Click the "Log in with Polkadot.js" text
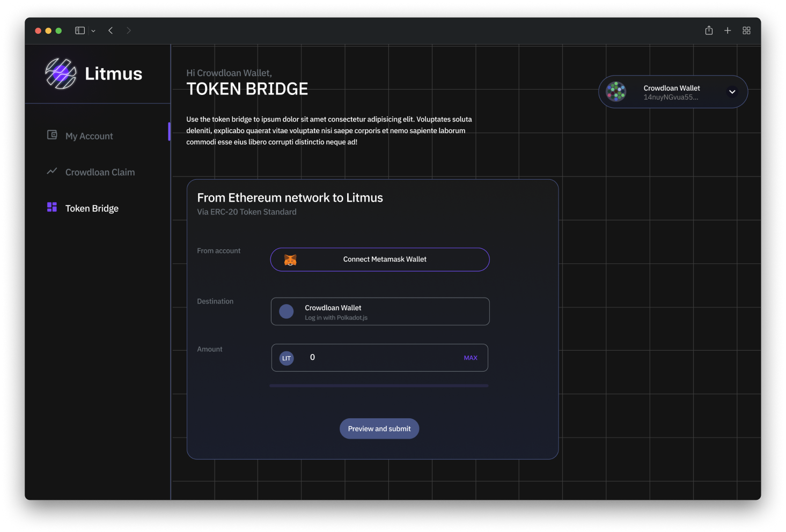The height and width of the screenshot is (532, 786). 336,318
